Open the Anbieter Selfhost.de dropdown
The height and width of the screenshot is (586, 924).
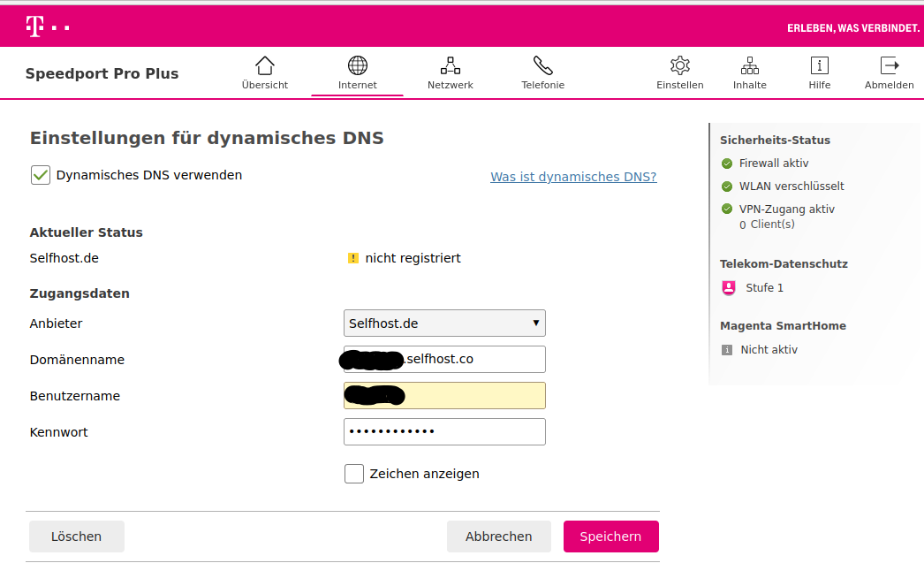444,323
